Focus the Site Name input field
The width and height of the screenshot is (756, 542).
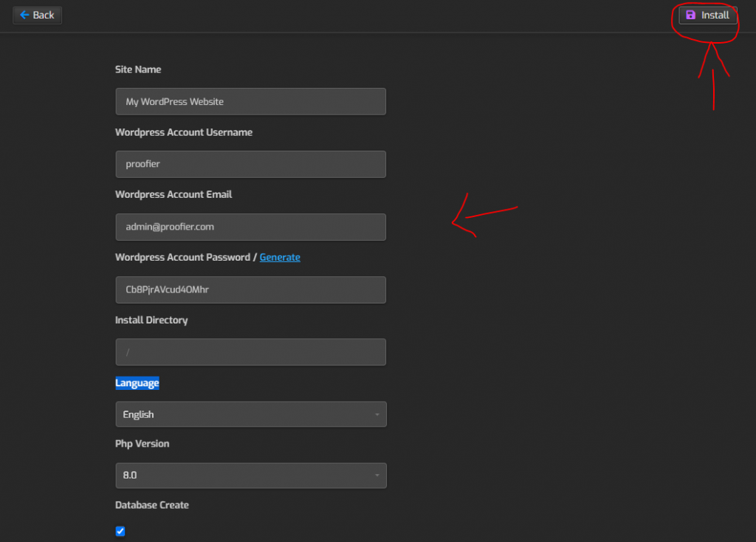click(251, 101)
